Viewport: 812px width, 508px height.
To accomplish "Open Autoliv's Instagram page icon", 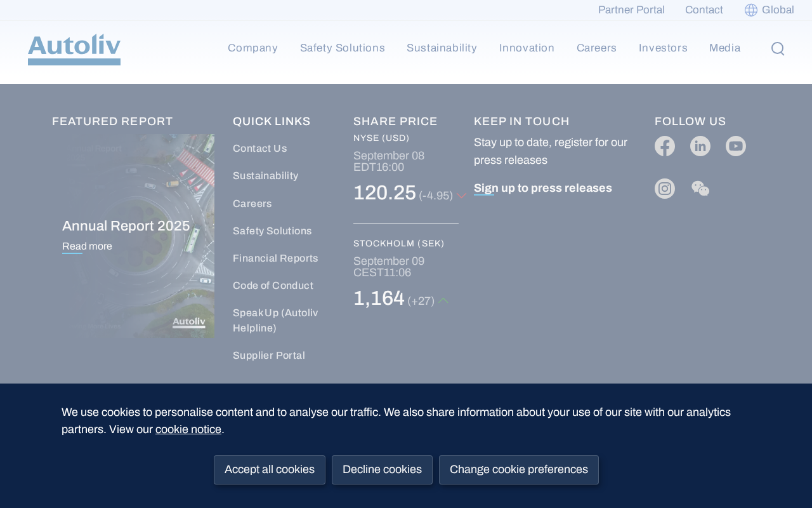I will pos(665,189).
